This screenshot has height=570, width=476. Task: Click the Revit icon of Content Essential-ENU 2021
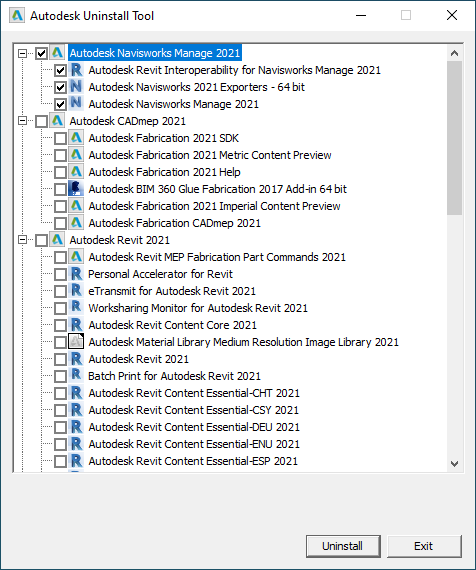tap(76, 444)
